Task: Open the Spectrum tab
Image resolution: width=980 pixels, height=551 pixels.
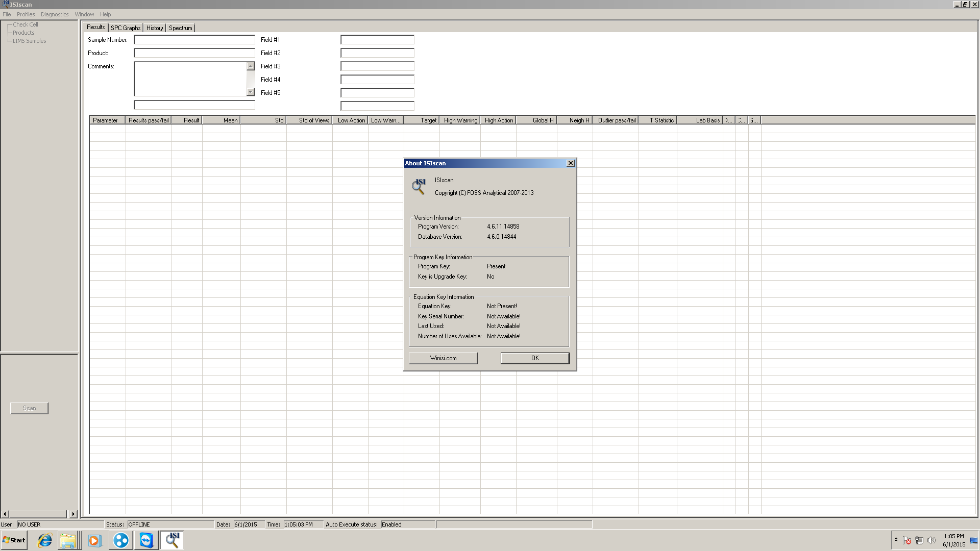Action: point(181,28)
